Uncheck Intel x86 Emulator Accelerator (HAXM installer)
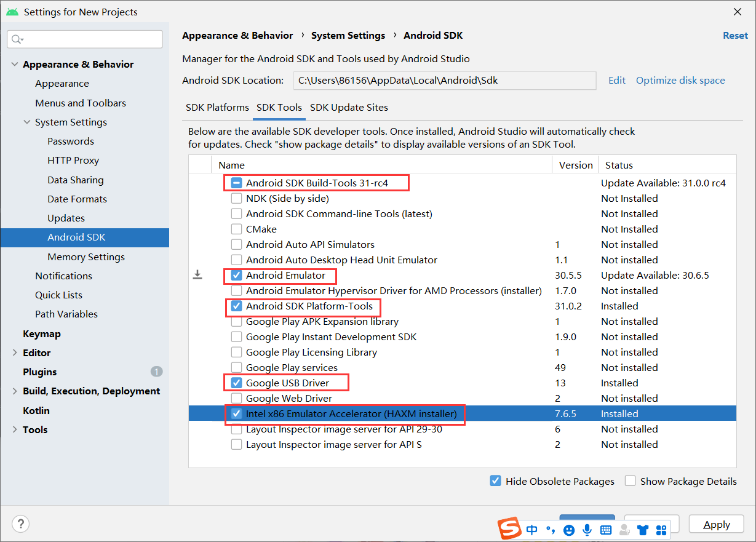Viewport: 756px width, 542px height. (236, 413)
